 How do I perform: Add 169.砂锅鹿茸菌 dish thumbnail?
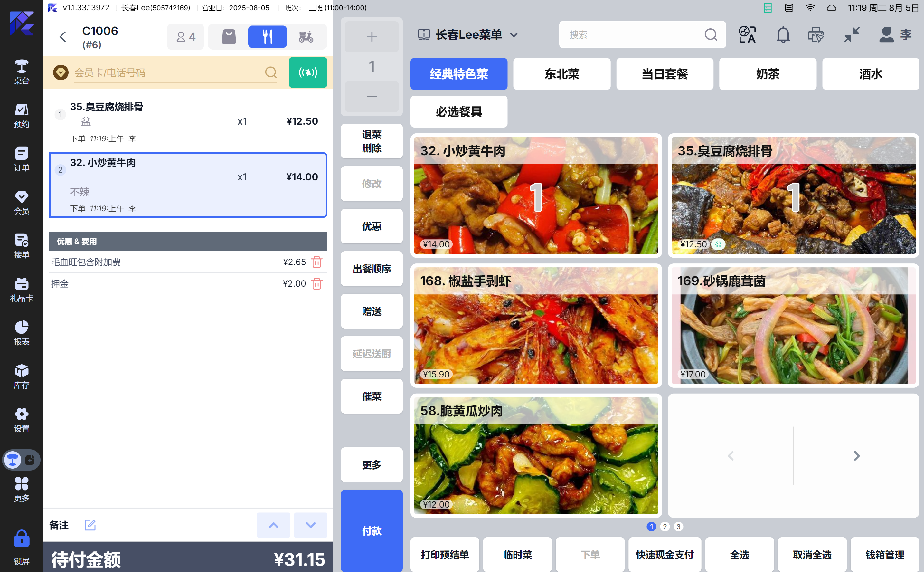[793, 325]
